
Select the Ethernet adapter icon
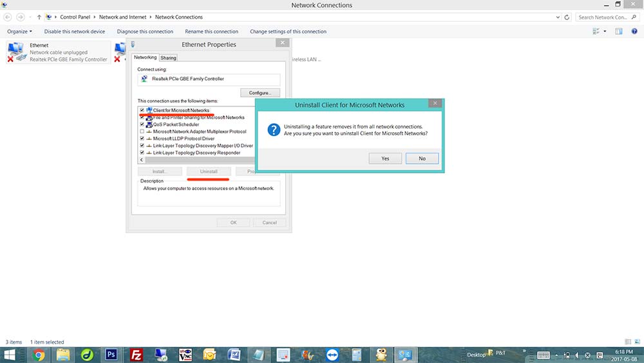click(x=16, y=52)
